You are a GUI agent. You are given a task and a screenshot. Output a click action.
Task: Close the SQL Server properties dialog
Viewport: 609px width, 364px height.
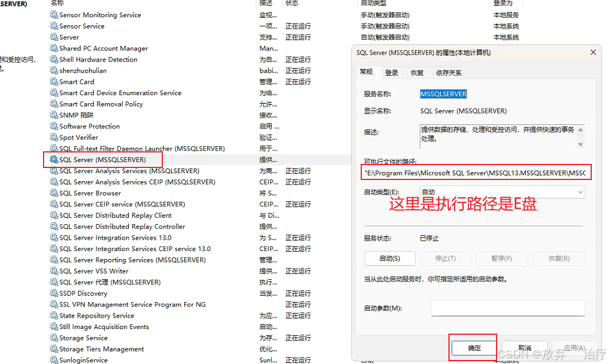[x=593, y=52]
